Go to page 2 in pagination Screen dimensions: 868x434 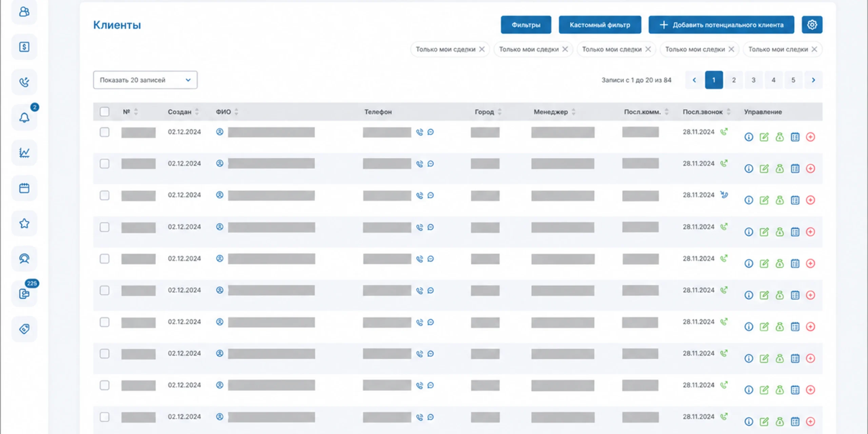coord(734,80)
